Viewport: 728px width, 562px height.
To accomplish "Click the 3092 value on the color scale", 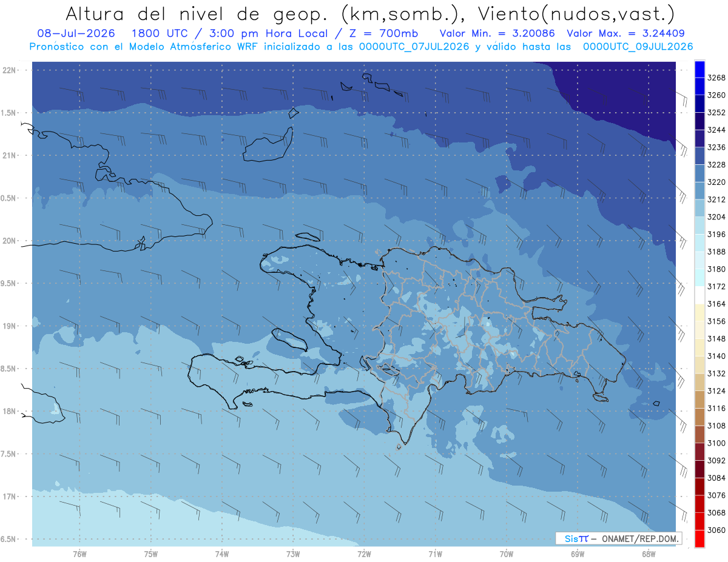I will [x=716, y=461].
